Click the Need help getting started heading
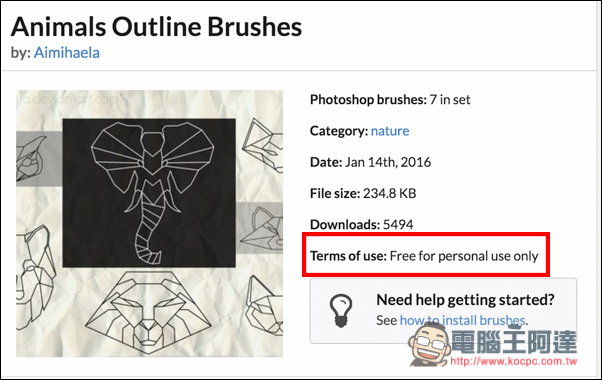 [x=465, y=299]
